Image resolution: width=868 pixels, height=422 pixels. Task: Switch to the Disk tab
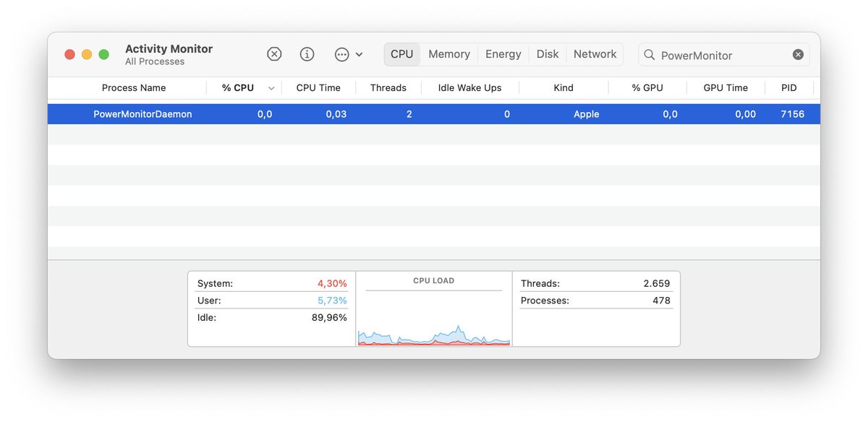point(548,54)
